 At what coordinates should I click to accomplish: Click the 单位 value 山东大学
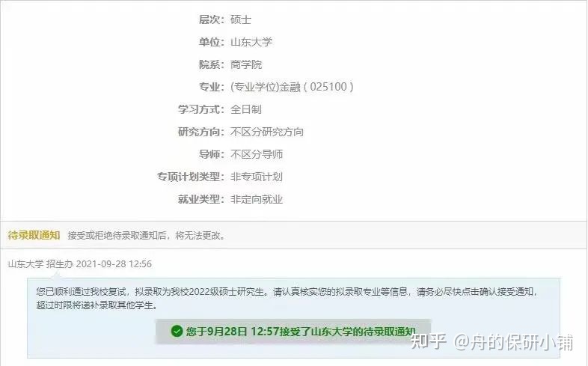tap(251, 42)
